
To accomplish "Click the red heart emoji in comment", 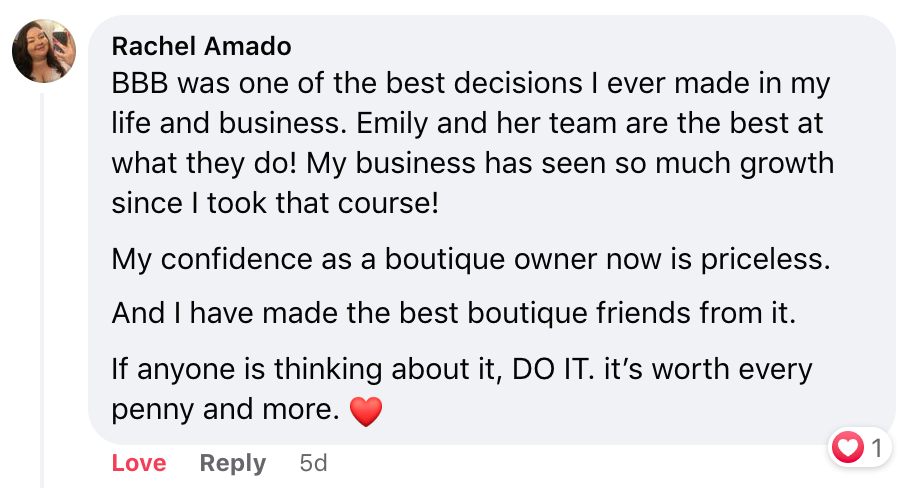I will point(366,410).
